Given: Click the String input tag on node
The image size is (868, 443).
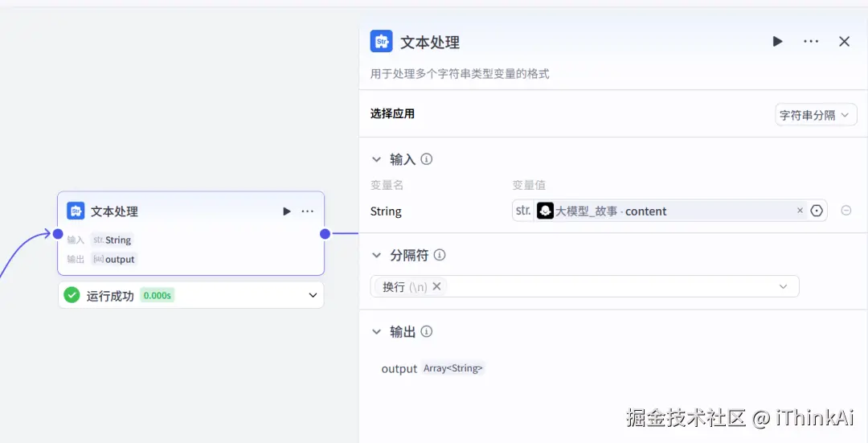Looking at the screenshot, I should 113,240.
